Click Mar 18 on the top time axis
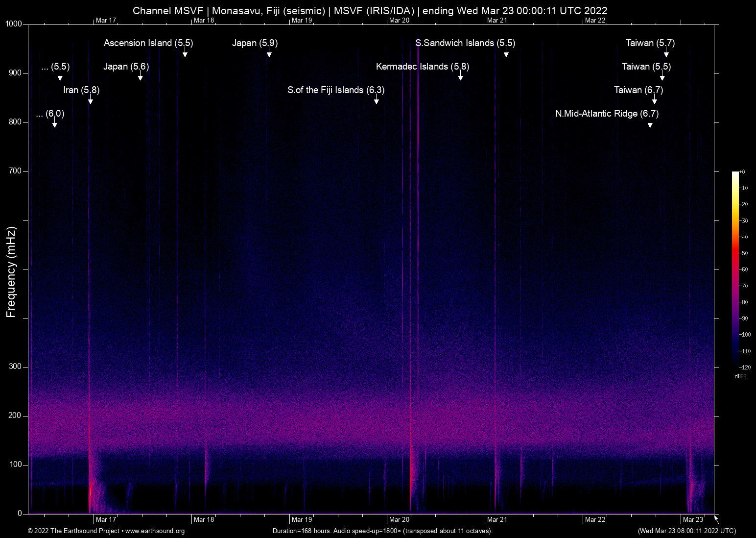 204,20
